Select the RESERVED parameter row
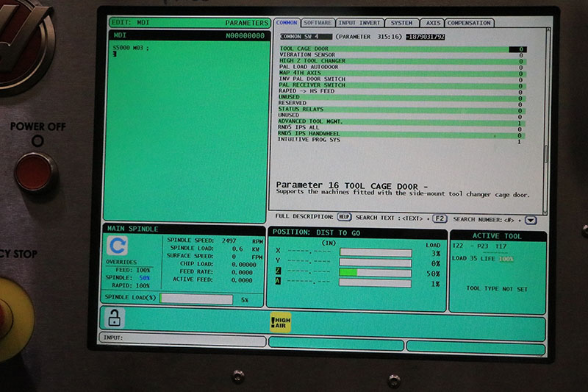 (x=401, y=104)
